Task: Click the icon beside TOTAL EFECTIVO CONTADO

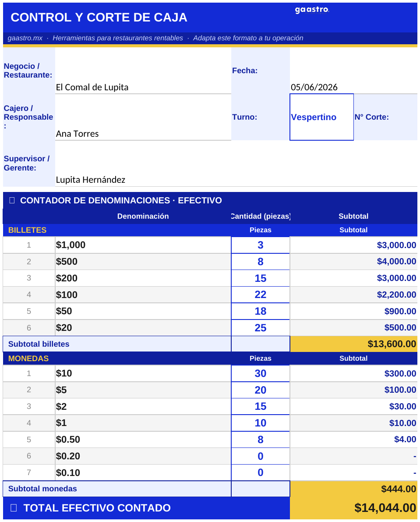Action: click(x=14, y=508)
